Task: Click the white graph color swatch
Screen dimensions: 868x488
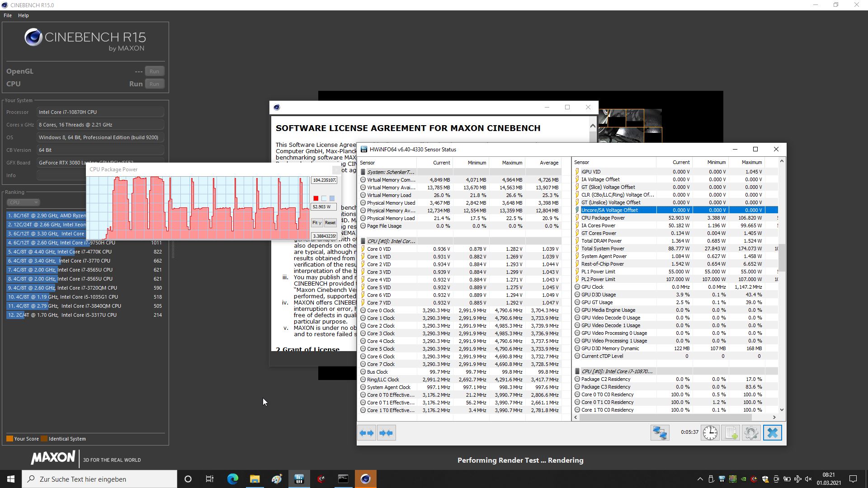Action: (x=324, y=198)
